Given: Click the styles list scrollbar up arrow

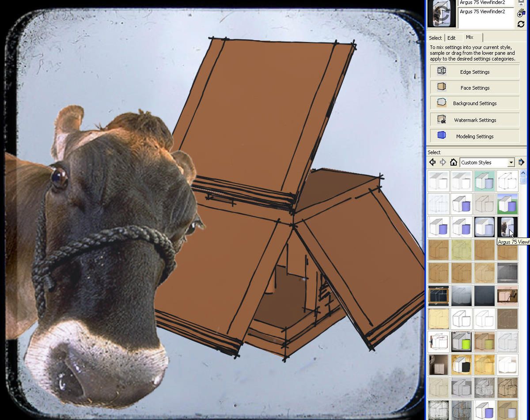Looking at the screenshot, I should [523, 173].
